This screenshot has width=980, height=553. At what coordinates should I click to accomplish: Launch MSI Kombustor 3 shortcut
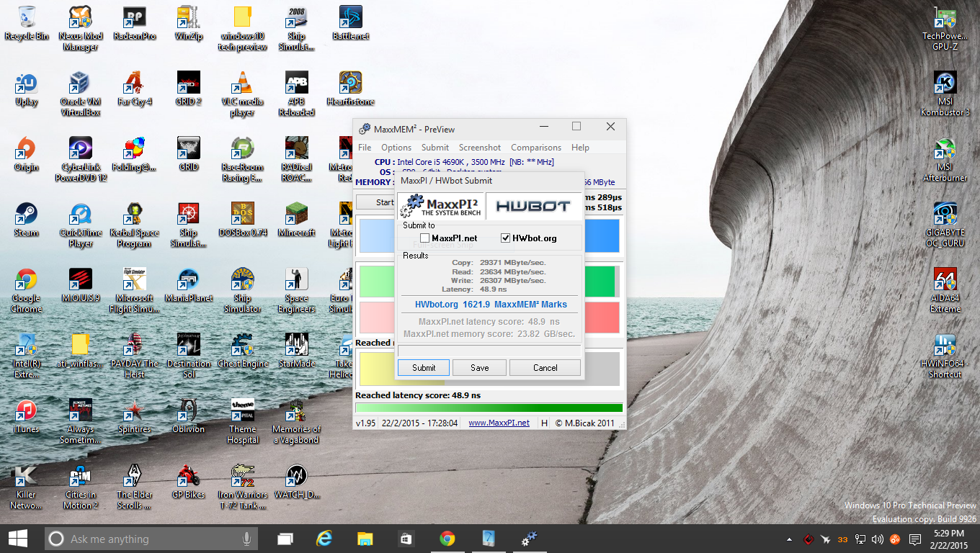945,94
